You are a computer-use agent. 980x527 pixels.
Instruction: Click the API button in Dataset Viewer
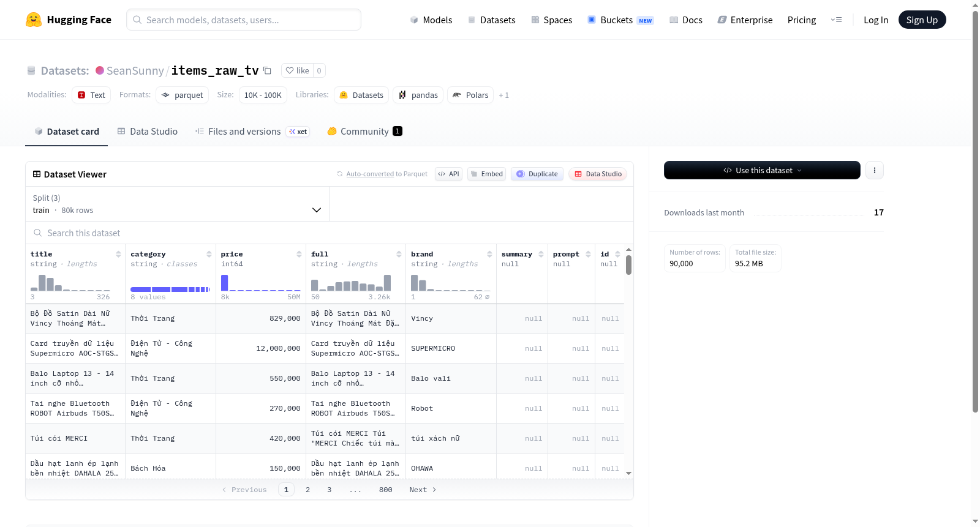coord(448,174)
